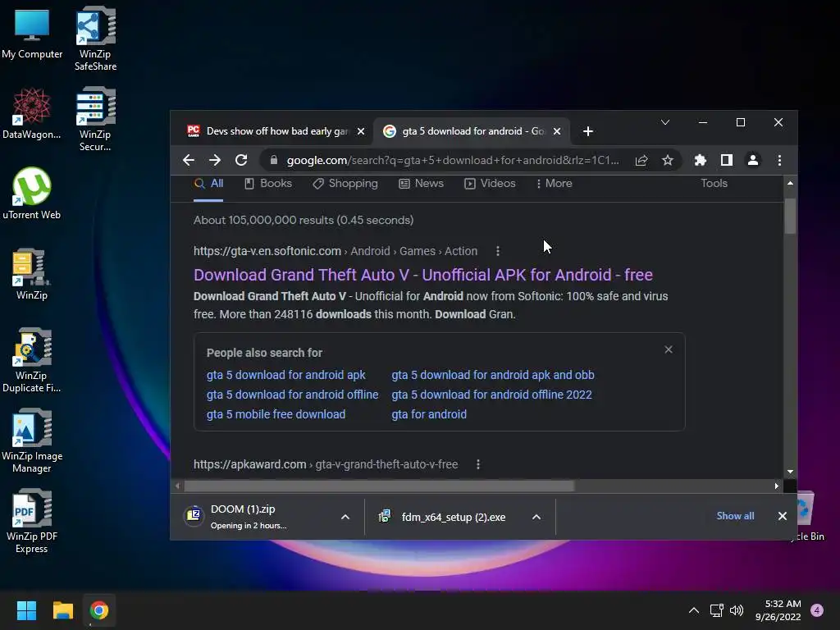Open the Extensions puzzle icon

[x=701, y=160]
